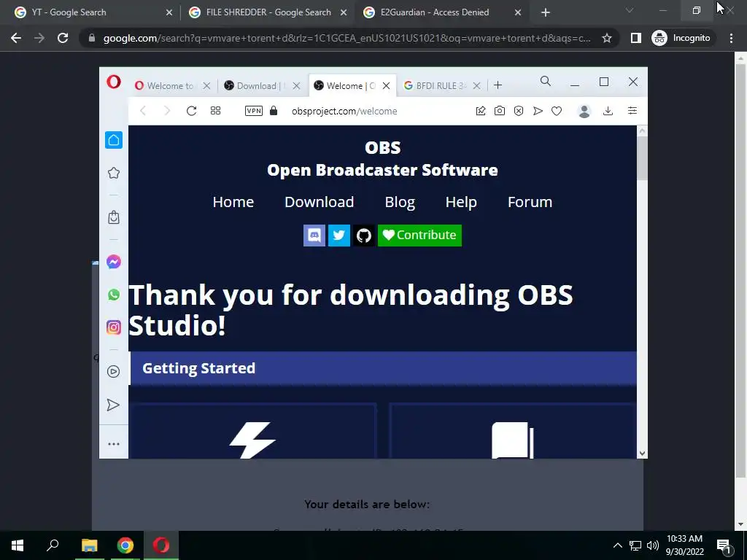
Task: Open the notification center icon
Action: click(724, 546)
